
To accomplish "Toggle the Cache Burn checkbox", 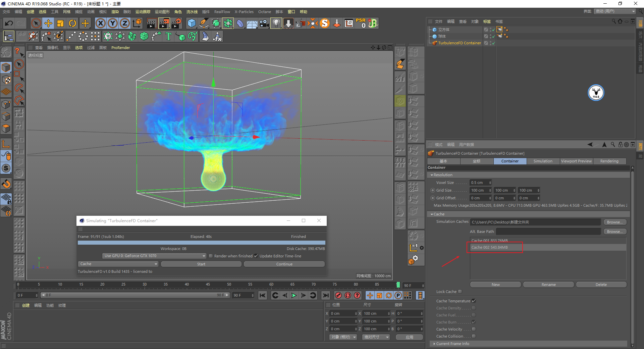I will click(474, 322).
